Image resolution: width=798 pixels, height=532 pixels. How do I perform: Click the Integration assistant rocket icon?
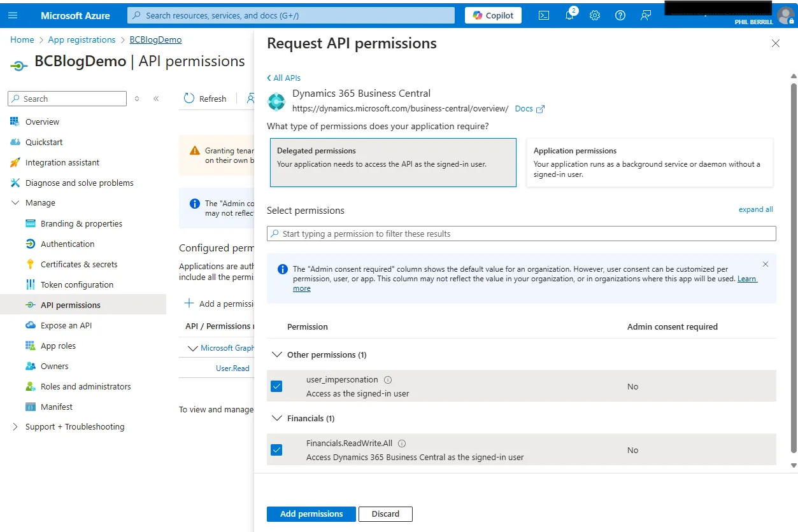coord(15,162)
